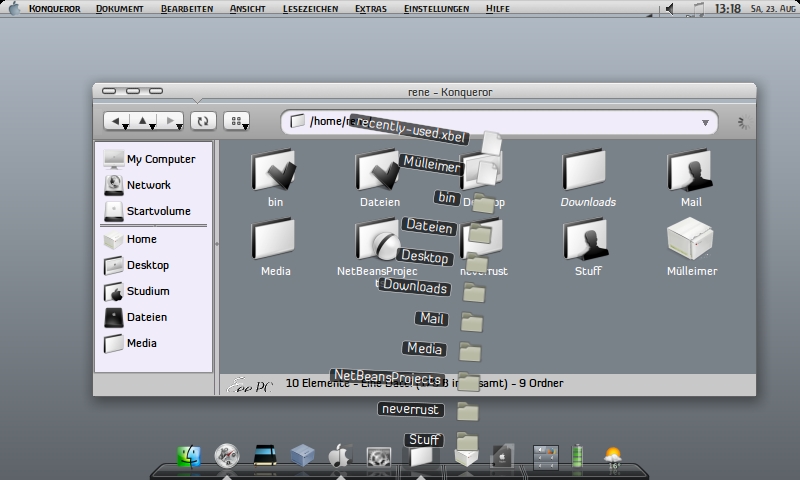This screenshot has height=480, width=800.
Task: Click the battery indicator in the dock
Action: [578, 456]
